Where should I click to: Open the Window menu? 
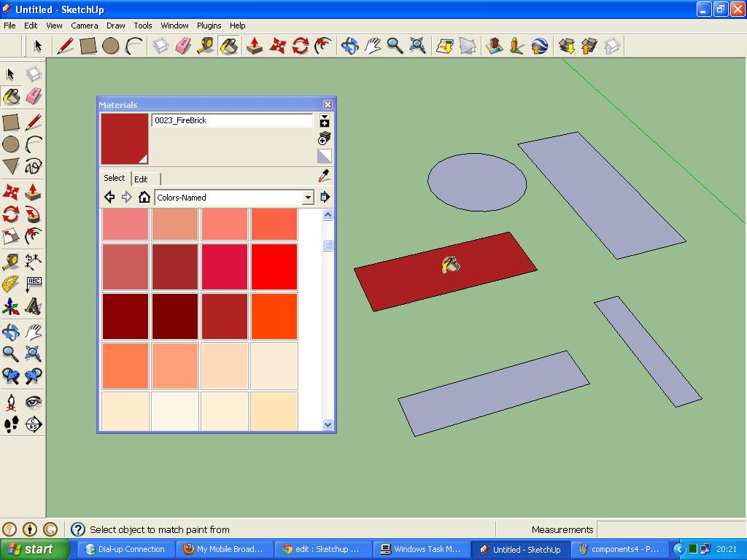pos(174,26)
